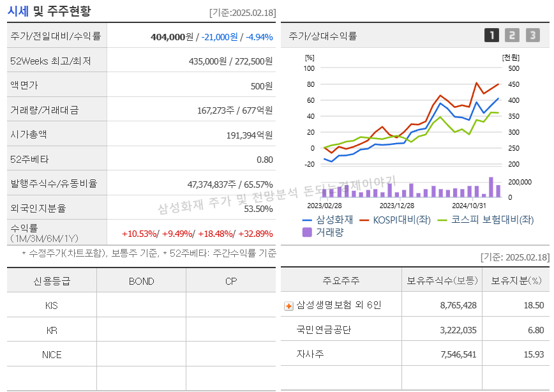Click the 47,374,837주 / 65.57% value
Image resolution: width=554 pixels, height=392 pixels.
click(x=230, y=184)
